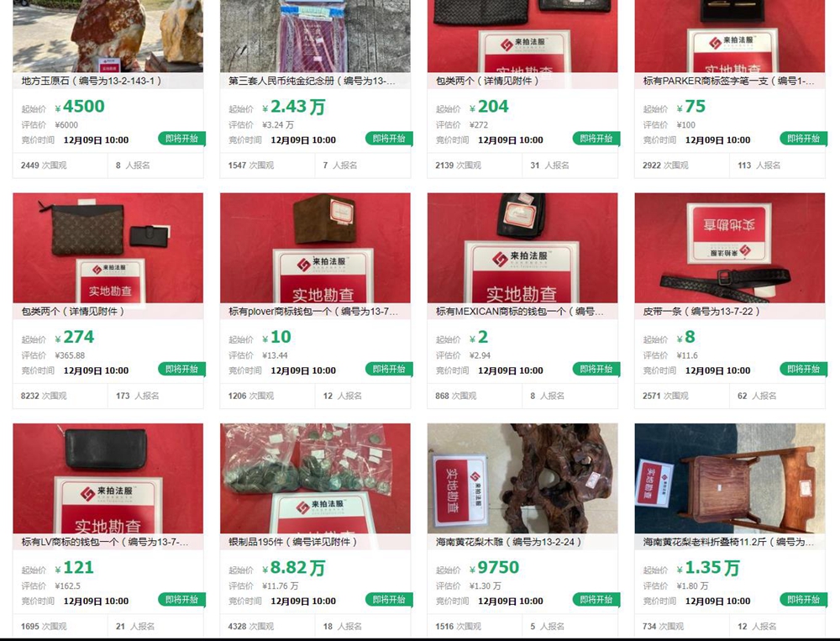The height and width of the screenshot is (641, 840).
Task: Click the 173 人报名 sign-up count
Action: click(137, 396)
